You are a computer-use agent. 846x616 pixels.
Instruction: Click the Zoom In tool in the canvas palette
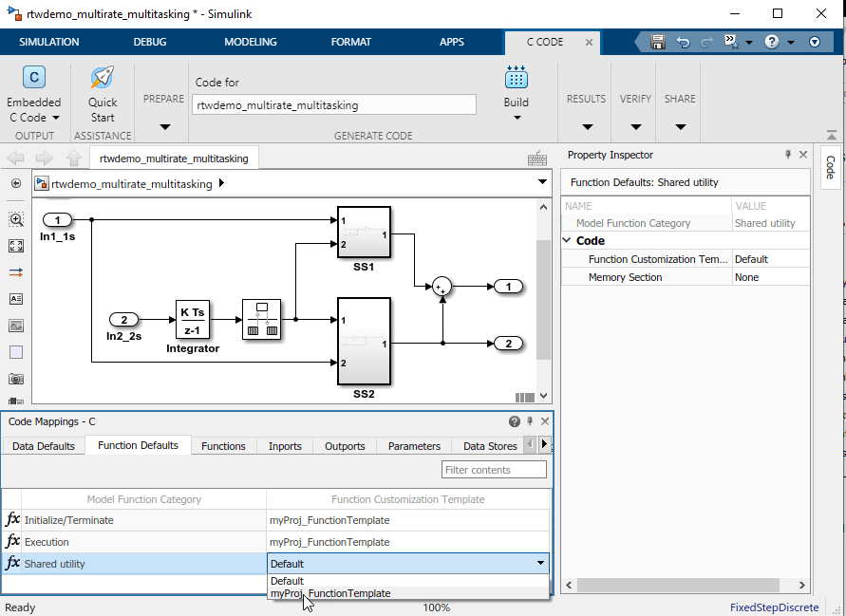[16, 219]
